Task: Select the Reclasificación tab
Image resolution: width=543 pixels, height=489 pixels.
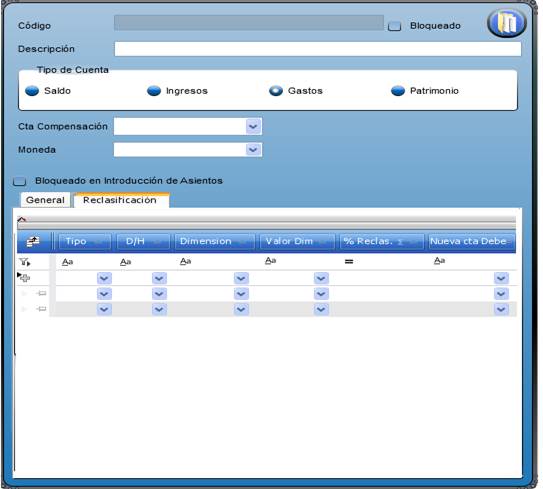Action: [120, 200]
